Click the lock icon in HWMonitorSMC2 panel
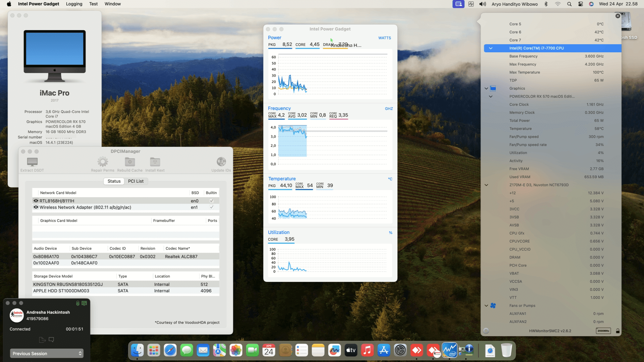 (x=618, y=331)
